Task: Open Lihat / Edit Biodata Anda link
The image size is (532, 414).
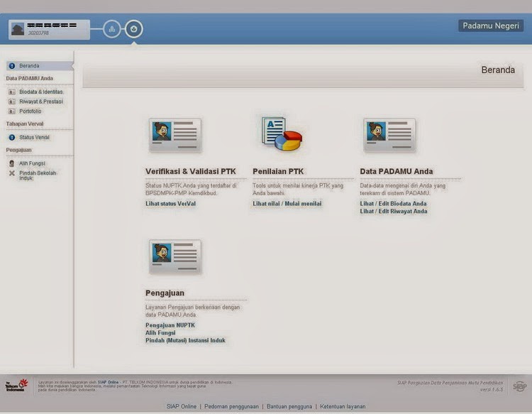Action: tap(393, 204)
